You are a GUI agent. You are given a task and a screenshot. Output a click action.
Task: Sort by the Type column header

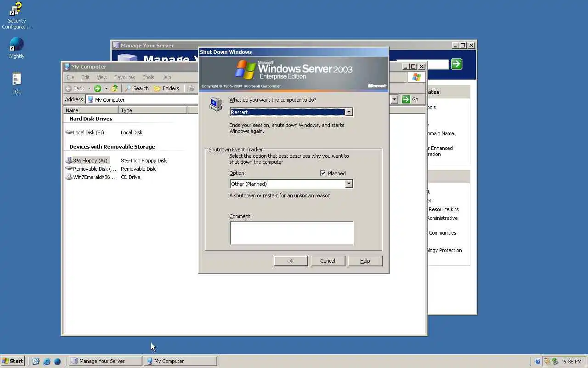coord(153,110)
